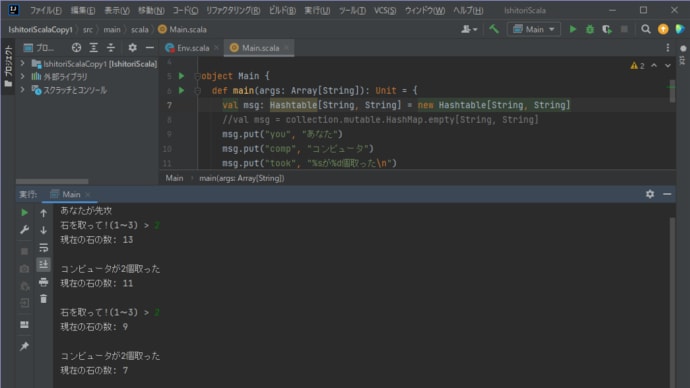Click the main breadcrumb segment
690x388 pixels.
pyautogui.click(x=112, y=29)
